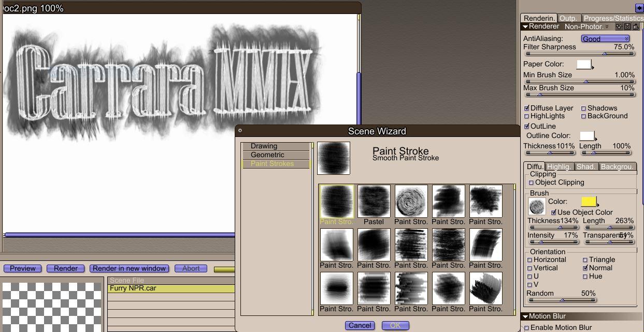Select the Shad. layer tab
The width and height of the screenshot is (644, 332).
[x=586, y=167]
